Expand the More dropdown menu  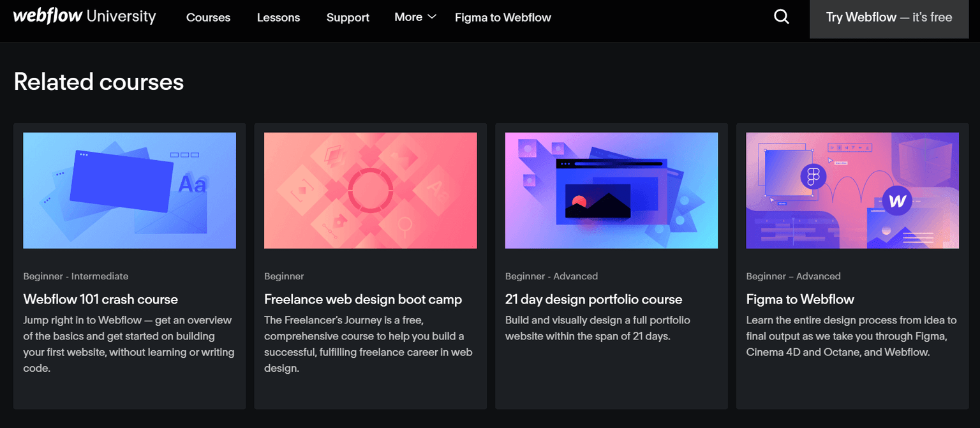tap(408, 17)
